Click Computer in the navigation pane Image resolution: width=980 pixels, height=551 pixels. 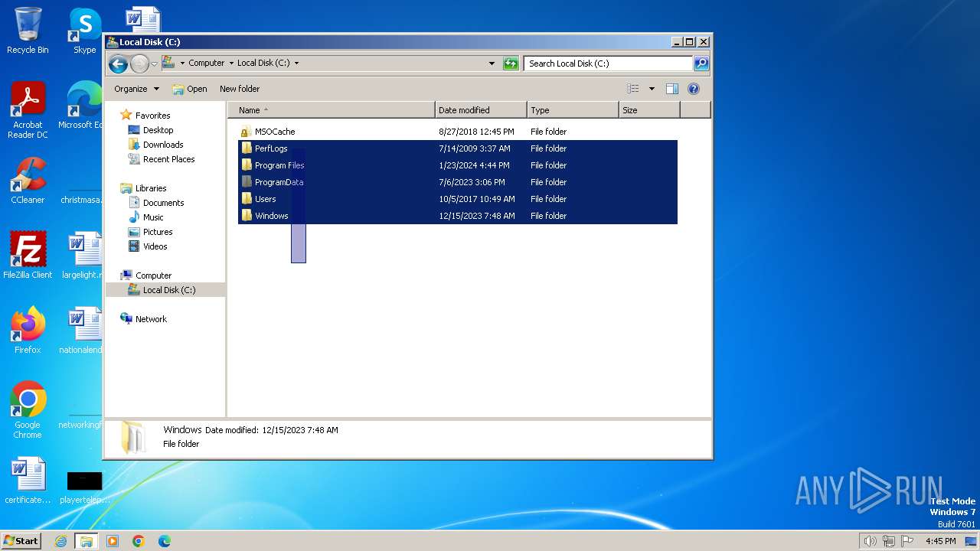(x=153, y=275)
